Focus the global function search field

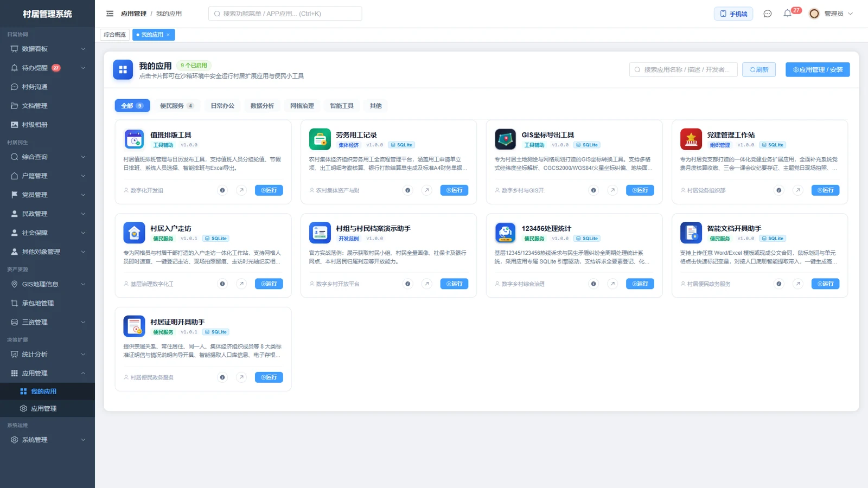pos(285,14)
